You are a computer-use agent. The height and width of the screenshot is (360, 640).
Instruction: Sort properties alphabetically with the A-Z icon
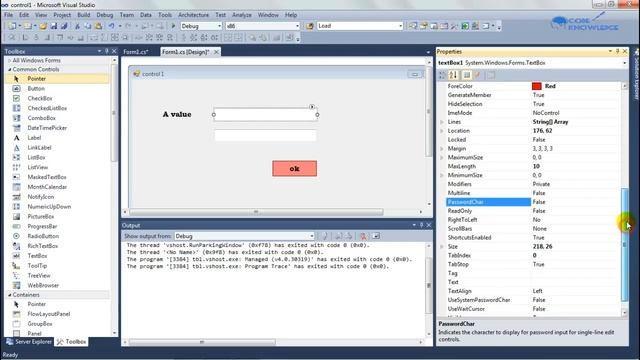(x=453, y=75)
